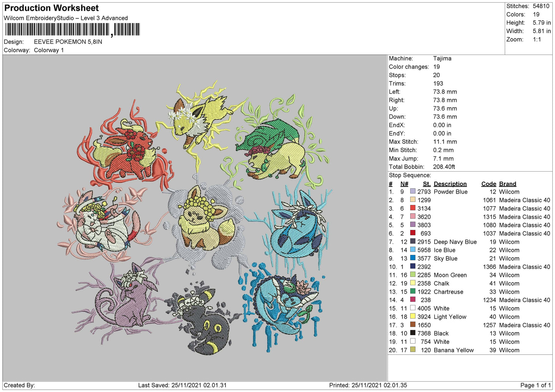Select the Max Jump value '7.1 mm'

tap(443, 159)
